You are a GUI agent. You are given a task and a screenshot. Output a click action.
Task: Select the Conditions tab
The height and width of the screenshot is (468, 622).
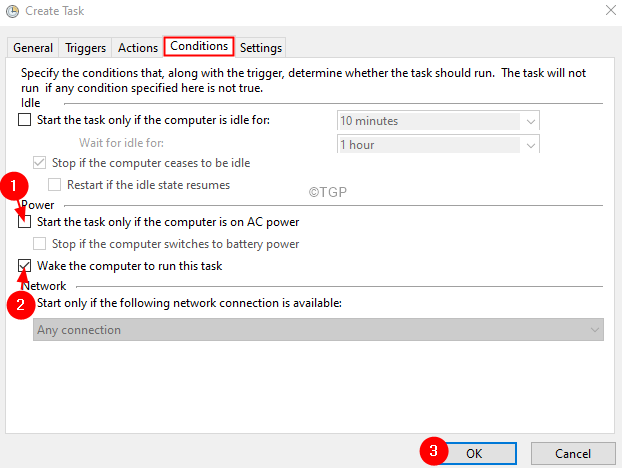(199, 46)
